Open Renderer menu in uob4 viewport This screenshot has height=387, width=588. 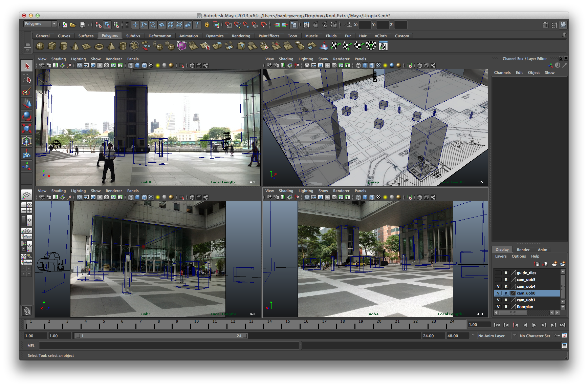click(341, 191)
